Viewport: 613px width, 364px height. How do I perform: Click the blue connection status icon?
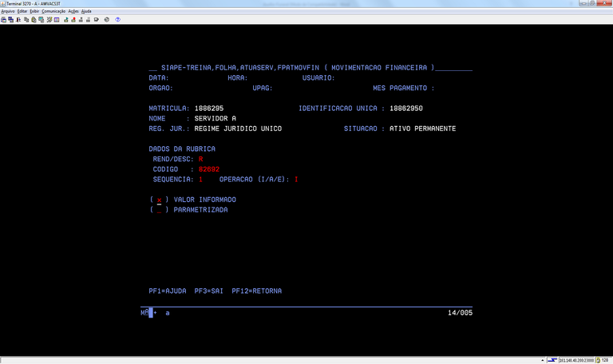click(x=552, y=360)
